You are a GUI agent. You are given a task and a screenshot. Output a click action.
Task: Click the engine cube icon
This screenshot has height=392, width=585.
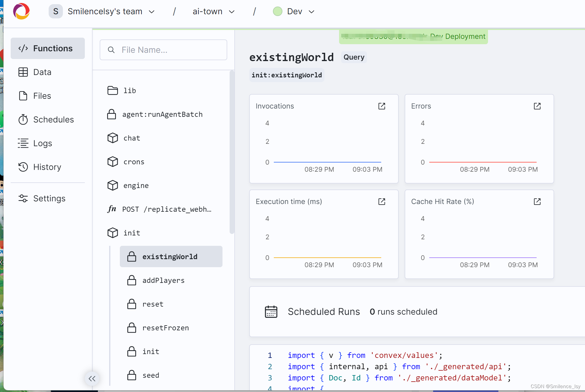click(x=113, y=185)
